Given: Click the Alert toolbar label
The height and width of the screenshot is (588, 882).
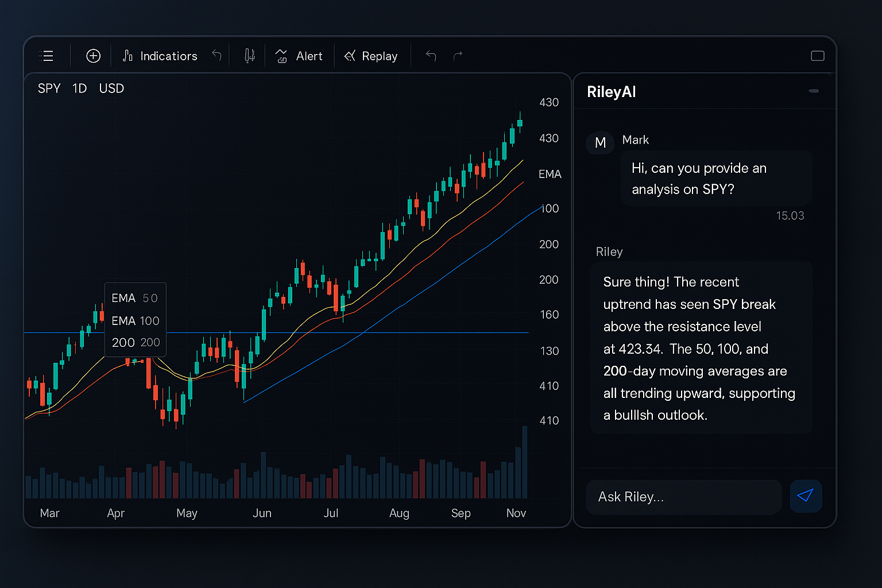Looking at the screenshot, I should click(x=309, y=56).
